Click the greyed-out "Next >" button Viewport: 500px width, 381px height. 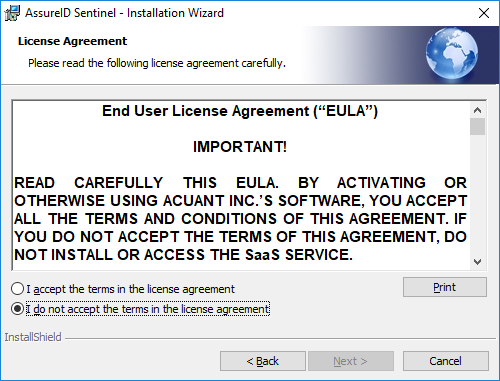351,361
